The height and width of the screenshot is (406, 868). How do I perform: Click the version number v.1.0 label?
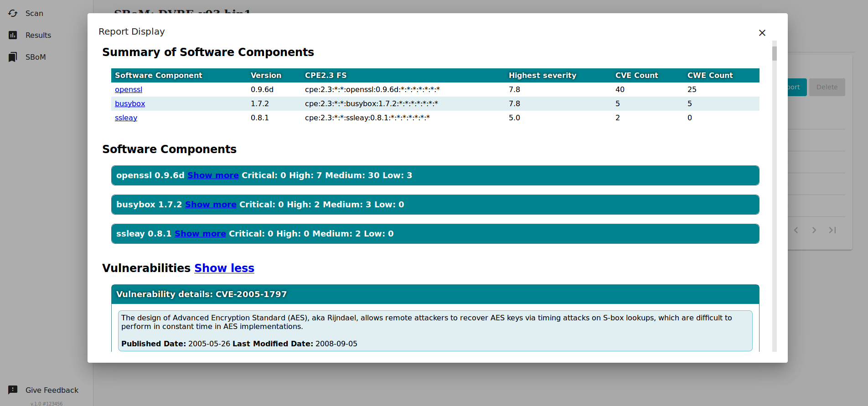(x=46, y=404)
